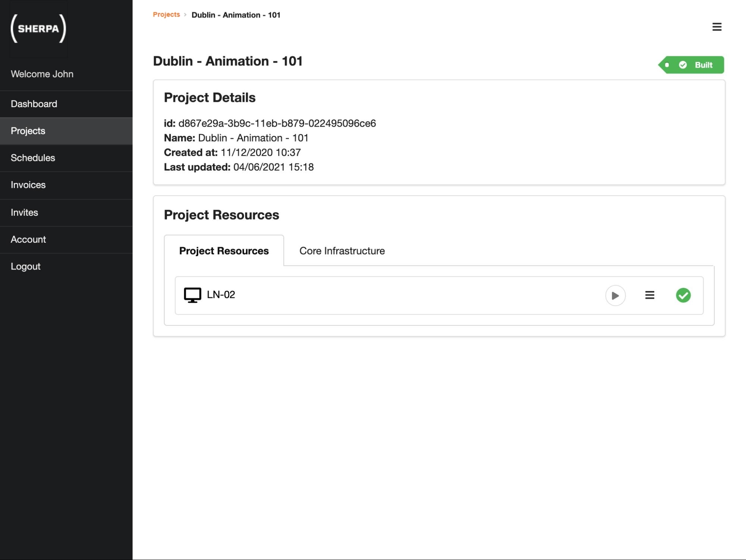The width and height of the screenshot is (746, 560).
Task: Start the LN-02 resource with the play icon
Action: click(615, 295)
